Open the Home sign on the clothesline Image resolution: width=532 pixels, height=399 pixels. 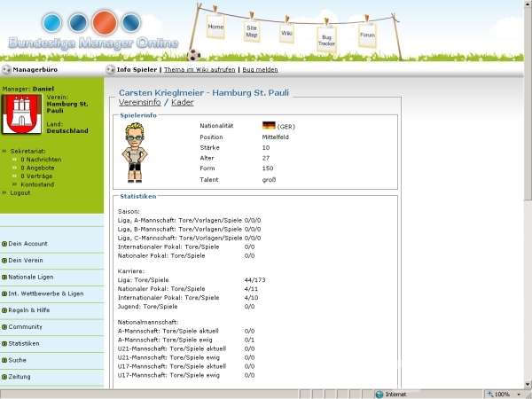coord(215,27)
